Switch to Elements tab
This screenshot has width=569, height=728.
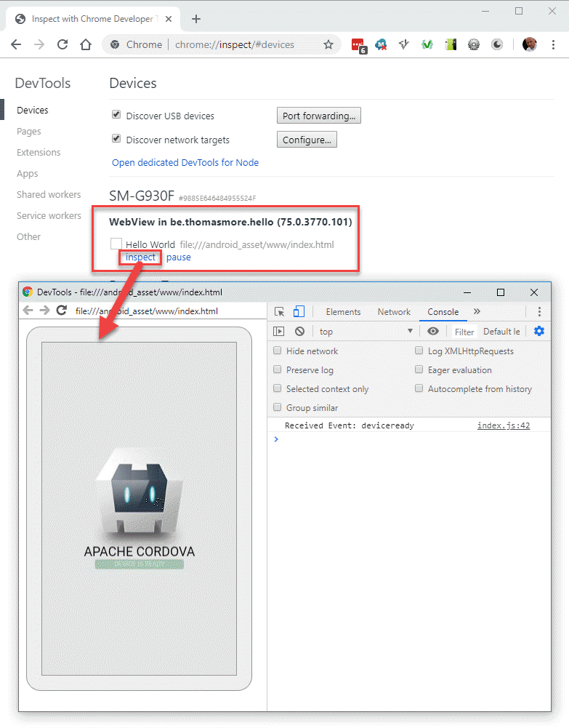click(x=343, y=312)
